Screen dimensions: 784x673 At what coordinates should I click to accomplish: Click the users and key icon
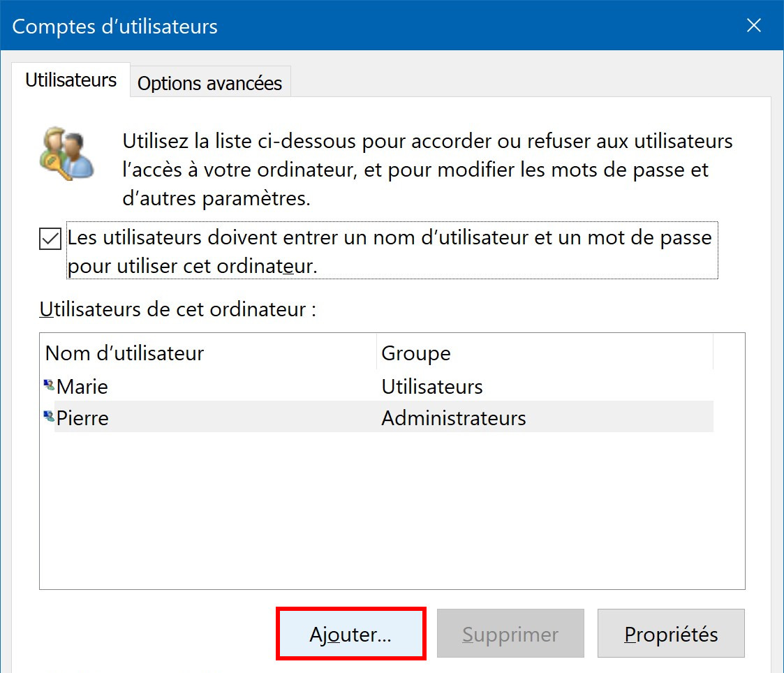(67, 154)
